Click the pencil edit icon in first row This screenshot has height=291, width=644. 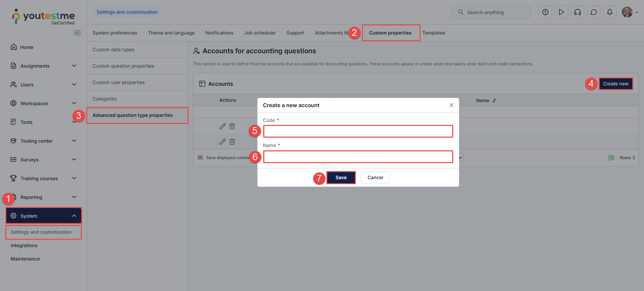point(222,126)
